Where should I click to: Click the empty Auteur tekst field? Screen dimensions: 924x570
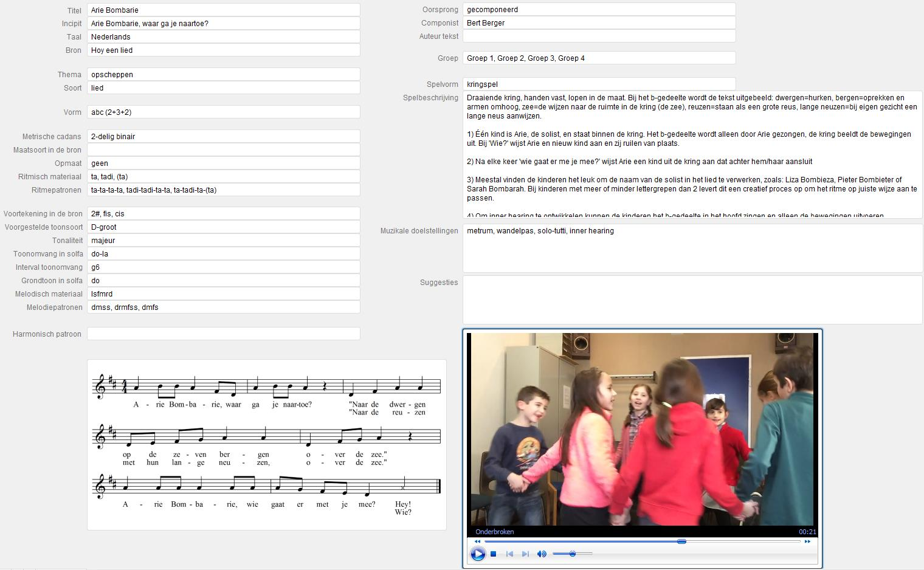click(x=599, y=36)
